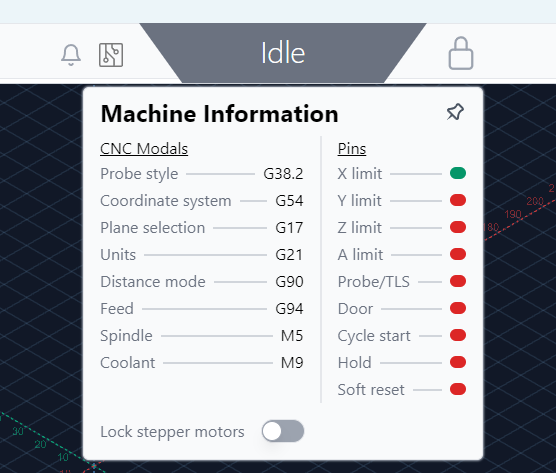556x473 pixels.
Task: Select the M9 coolant value
Action: coord(292,363)
